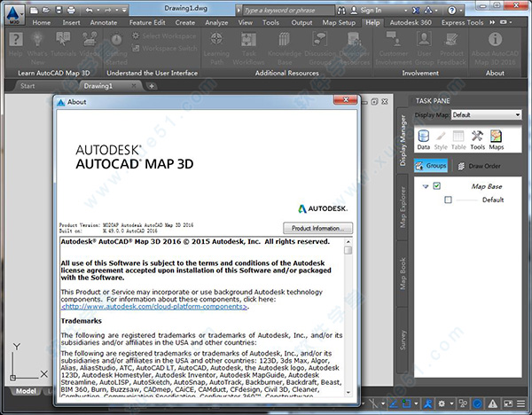Image resolution: width=532 pixels, height=415 pixels.
Task: Click the New drawing quick access icon
Action: [34, 11]
